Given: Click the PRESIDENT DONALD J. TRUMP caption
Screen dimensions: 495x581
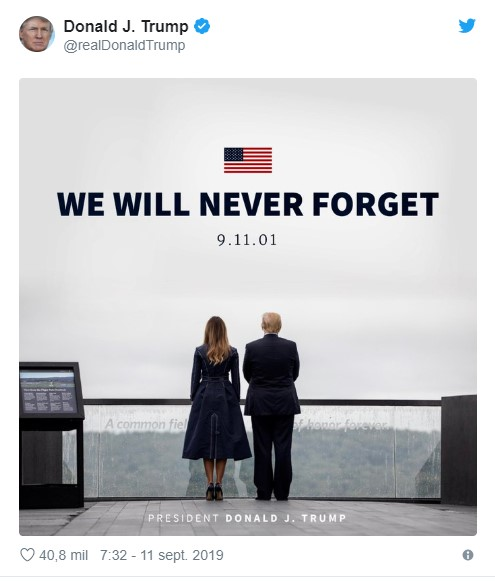Looking at the screenshot, I should [247, 518].
